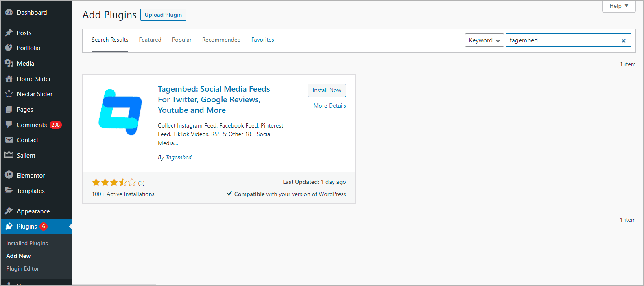Image resolution: width=644 pixels, height=286 pixels.
Task: Click the Upload Plugin button
Action: (163, 15)
